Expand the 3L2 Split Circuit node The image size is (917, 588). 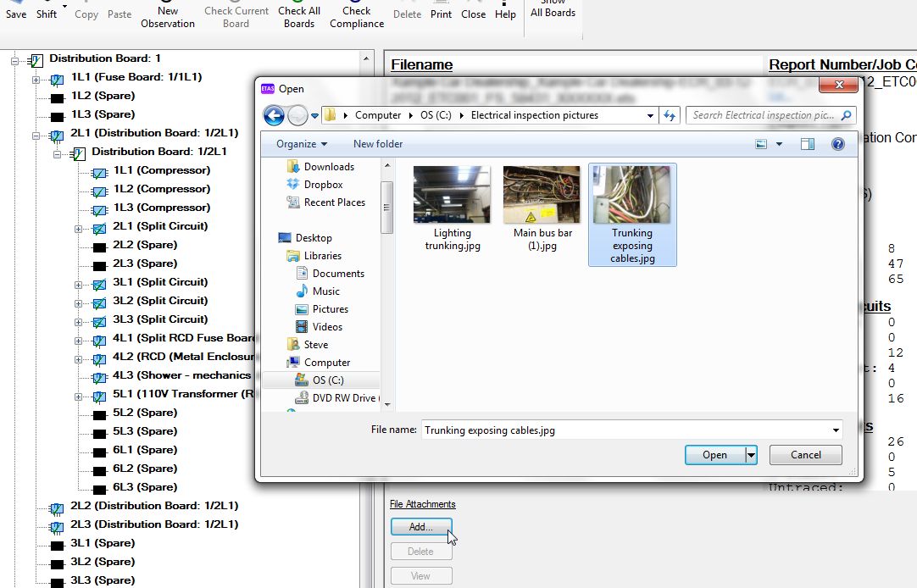(x=78, y=303)
